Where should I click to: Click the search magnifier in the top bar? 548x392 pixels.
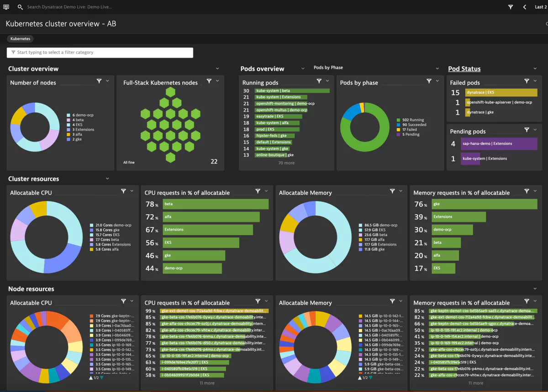click(19, 7)
